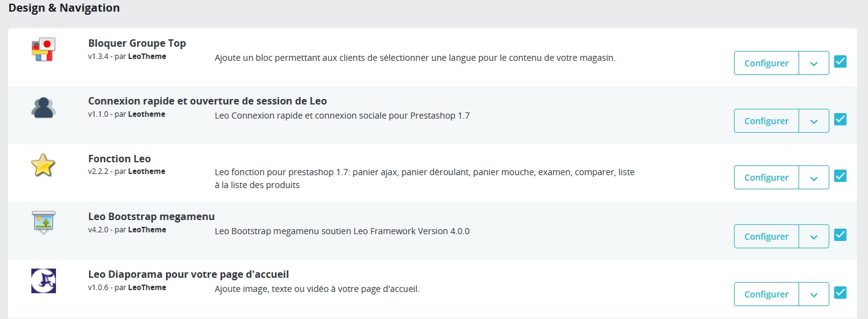Image resolution: width=868 pixels, height=319 pixels.
Task: Open the Fonction Leo actions dropdown
Action: pyautogui.click(x=814, y=178)
